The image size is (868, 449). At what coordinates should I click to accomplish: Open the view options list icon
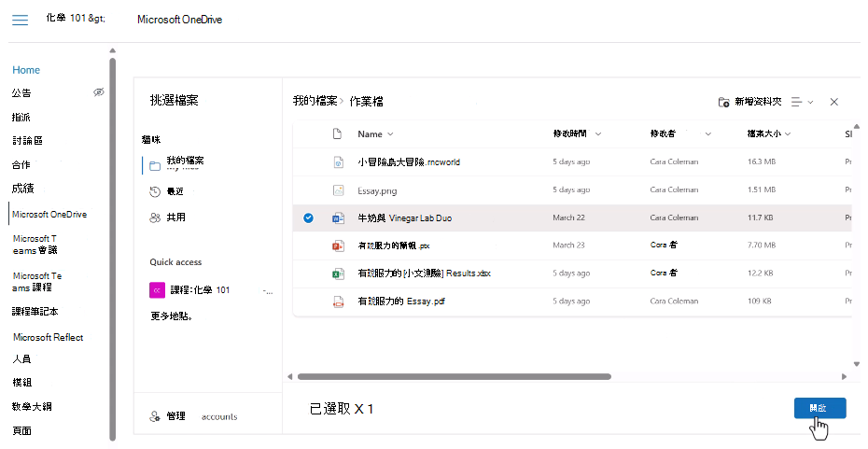796,102
